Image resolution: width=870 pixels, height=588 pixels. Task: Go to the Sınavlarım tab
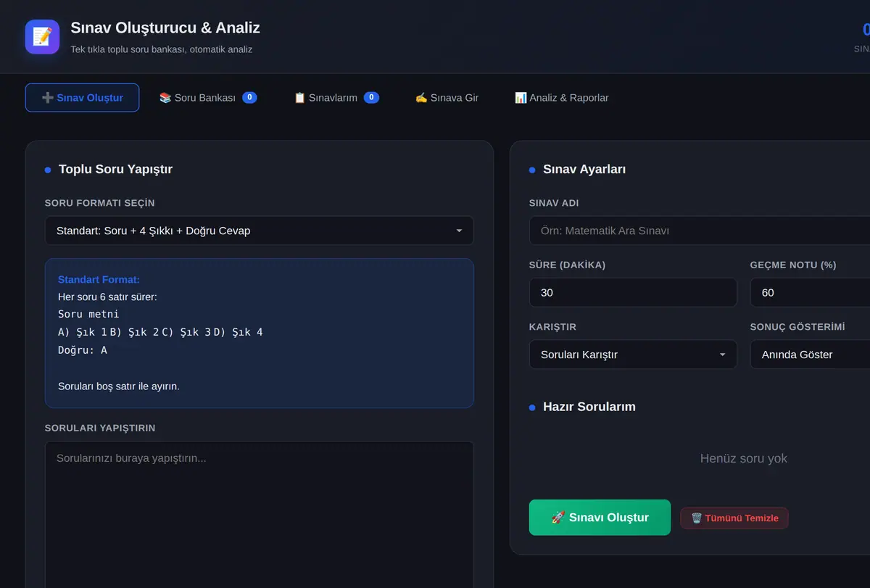point(336,98)
